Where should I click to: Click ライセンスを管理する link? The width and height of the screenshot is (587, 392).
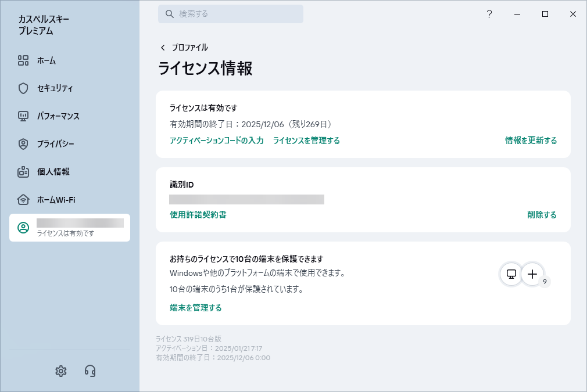[x=306, y=141]
